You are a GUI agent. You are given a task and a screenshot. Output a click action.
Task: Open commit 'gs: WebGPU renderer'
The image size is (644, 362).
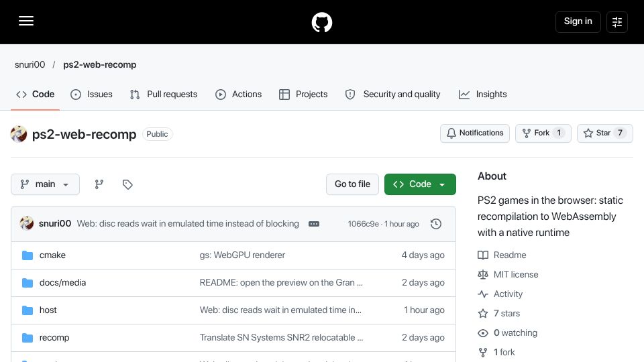click(242, 255)
